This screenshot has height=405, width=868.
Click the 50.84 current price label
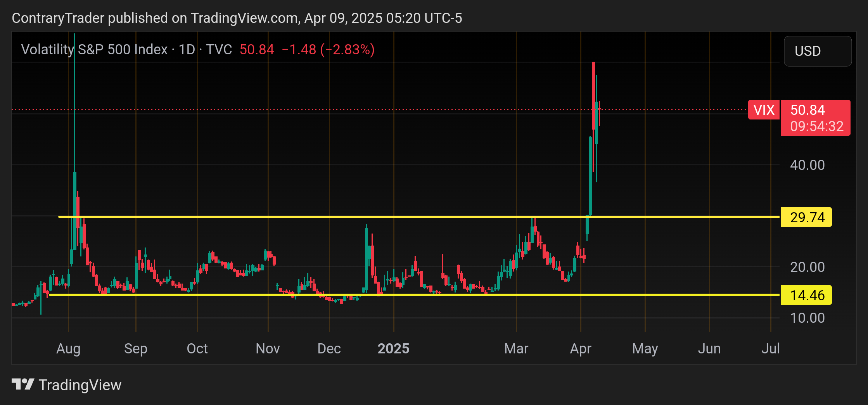pyautogui.click(x=807, y=110)
